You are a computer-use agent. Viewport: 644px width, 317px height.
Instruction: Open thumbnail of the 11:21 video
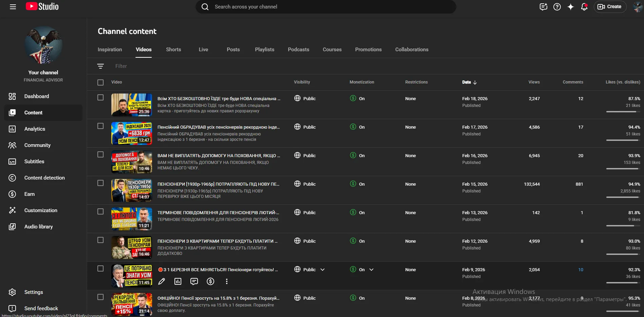[132, 219]
